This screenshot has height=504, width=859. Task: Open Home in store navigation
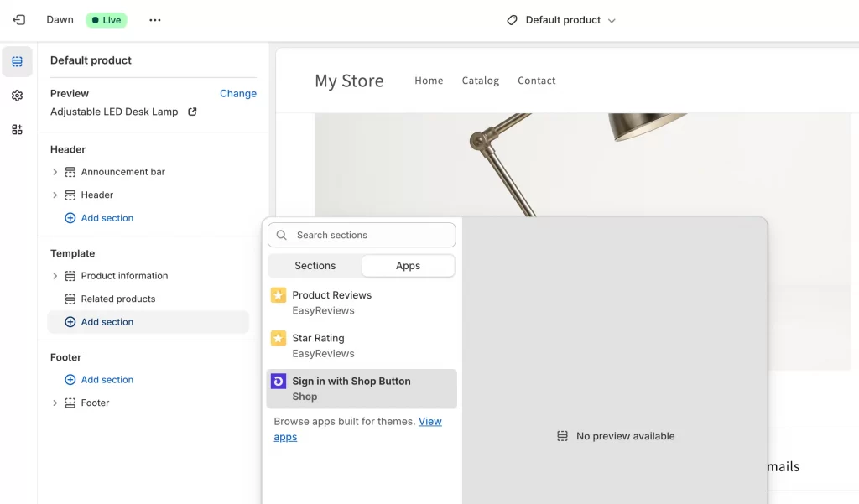[x=429, y=81]
